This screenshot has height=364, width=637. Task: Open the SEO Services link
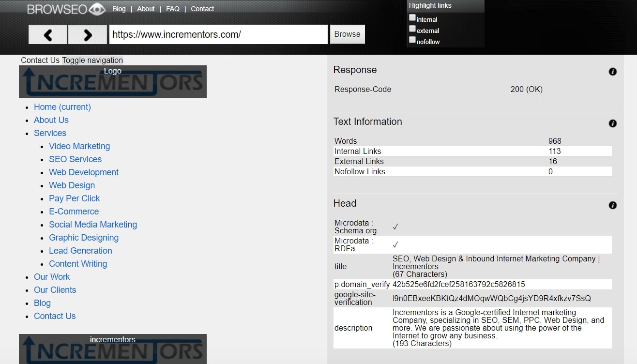(x=75, y=159)
